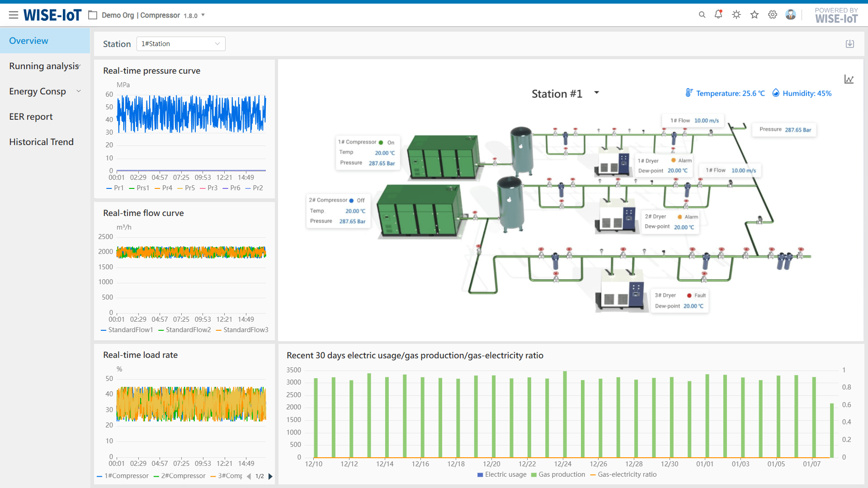Open the hamburger navigation menu
This screenshot has width=868, height=488.
point(14,15)
